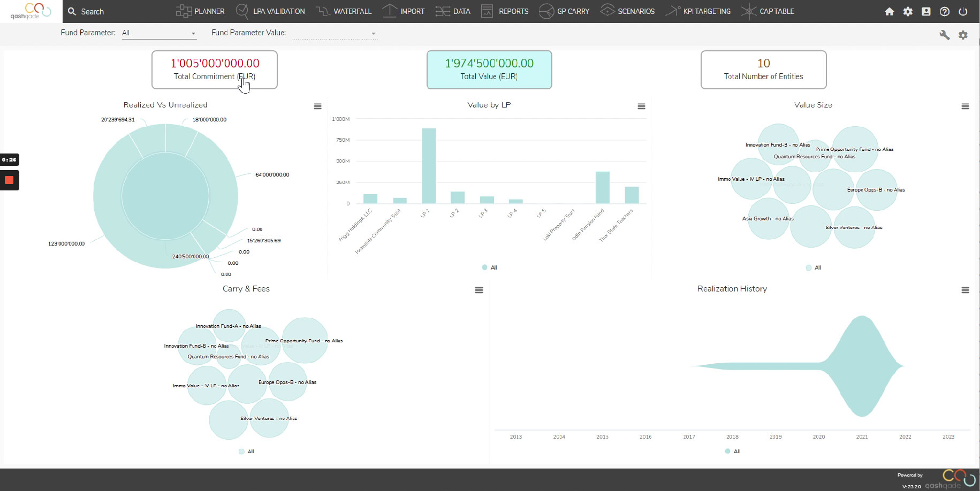The image size is (980, 491).
Task: Toggle the All legend under Carry & Fees
Action: 247,451
